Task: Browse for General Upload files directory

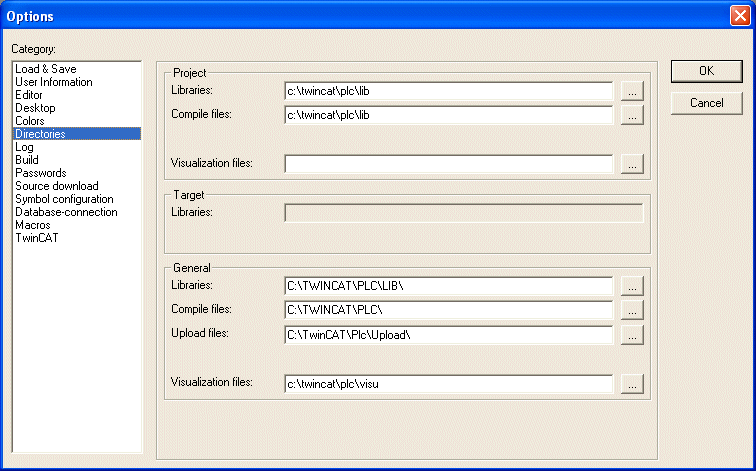Action: point(632,335)
